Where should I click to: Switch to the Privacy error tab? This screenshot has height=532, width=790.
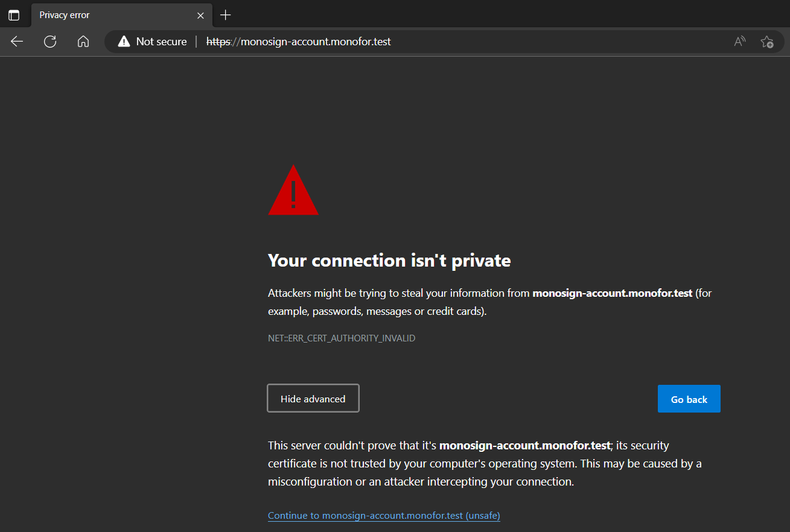[109, 15]
